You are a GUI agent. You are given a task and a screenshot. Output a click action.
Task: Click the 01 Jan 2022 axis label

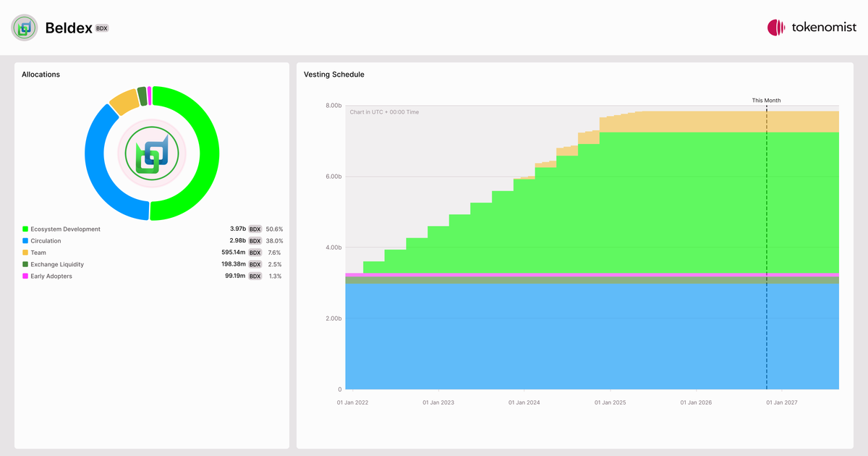352,402
